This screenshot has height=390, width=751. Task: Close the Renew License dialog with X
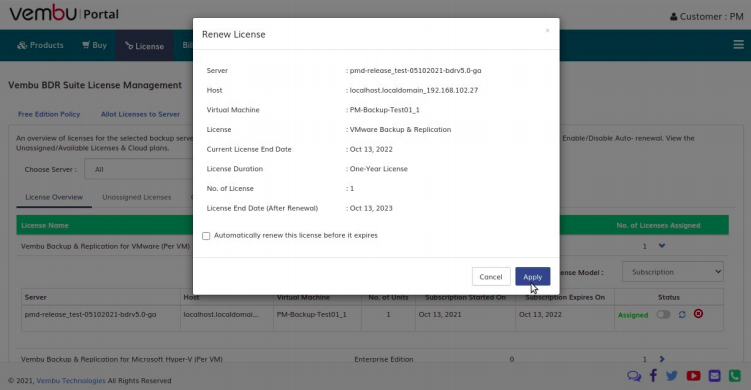pos(547,31)
